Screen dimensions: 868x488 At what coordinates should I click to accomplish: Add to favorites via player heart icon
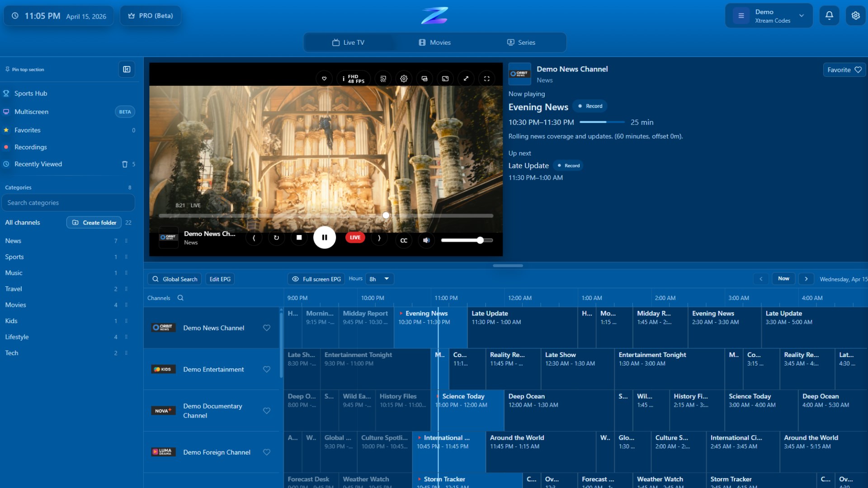pos(324,79)
